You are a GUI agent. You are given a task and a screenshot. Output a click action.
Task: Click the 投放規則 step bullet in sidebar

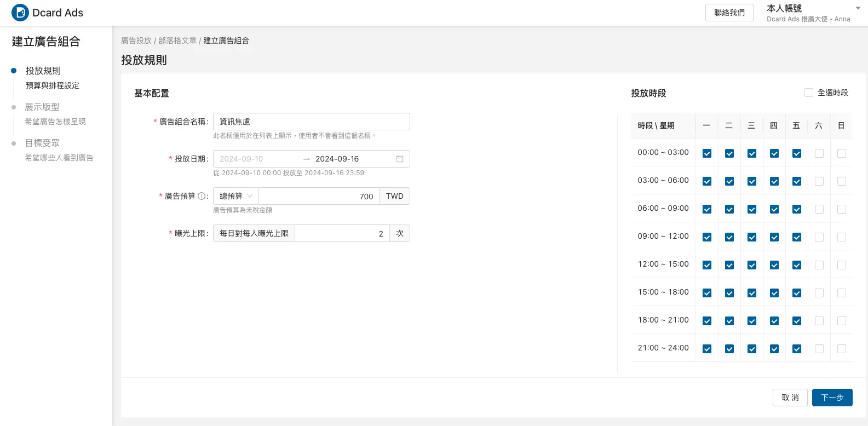coord(14,71)
